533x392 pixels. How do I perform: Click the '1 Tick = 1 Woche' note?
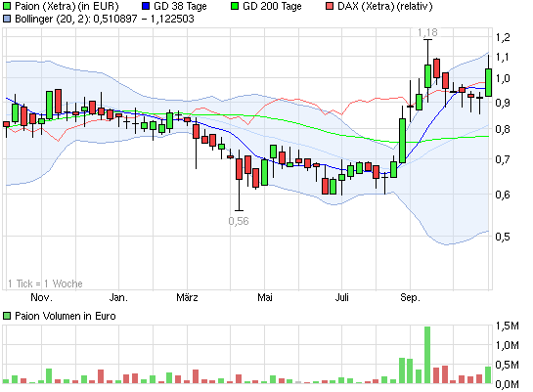(45, 283)
